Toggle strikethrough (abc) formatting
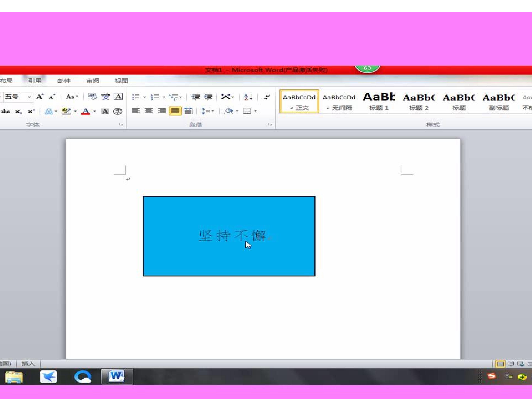 (5, 111)
